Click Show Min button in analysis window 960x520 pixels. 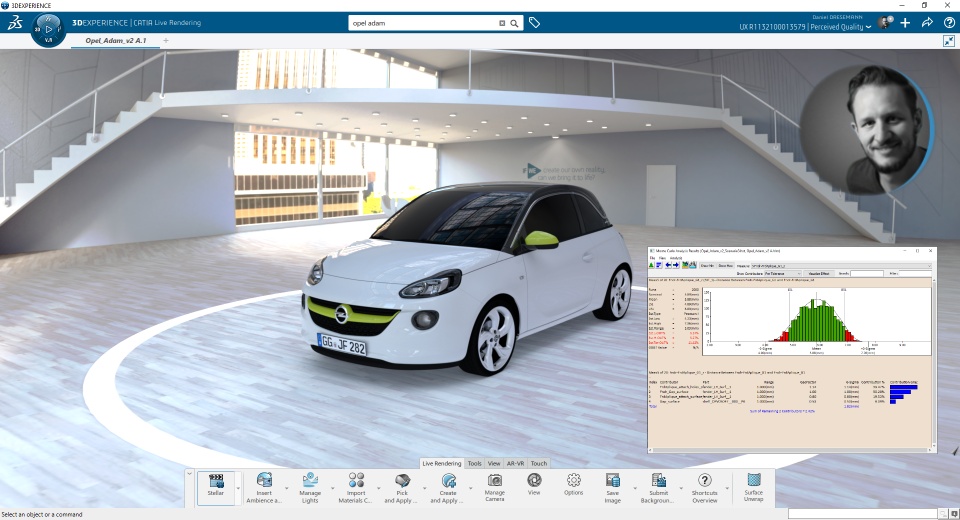(707, 266)
